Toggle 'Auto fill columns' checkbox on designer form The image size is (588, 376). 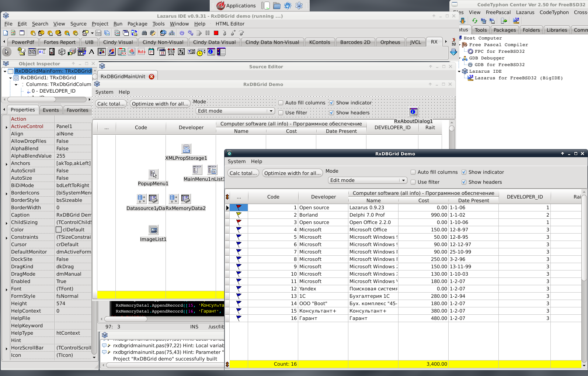pos(281,103)
